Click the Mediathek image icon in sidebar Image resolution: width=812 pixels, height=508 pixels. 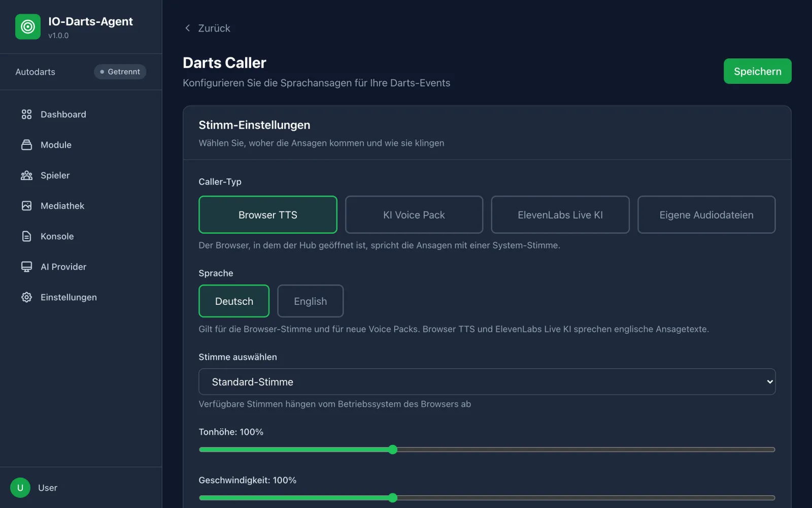coord(26,206)
